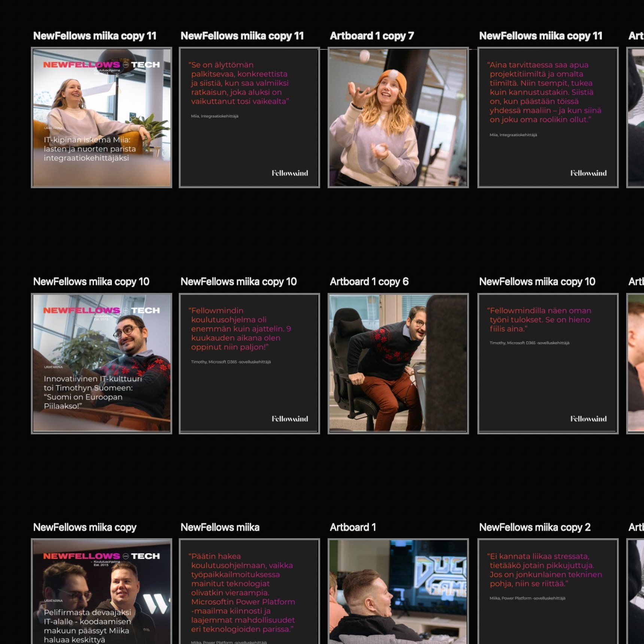Image resolution: width=644 pixels, height=644 pixels.
Task: Click the quote 'Fellowmindin koulutusohjelma oli enemmän'
Action: pos(240,329)
